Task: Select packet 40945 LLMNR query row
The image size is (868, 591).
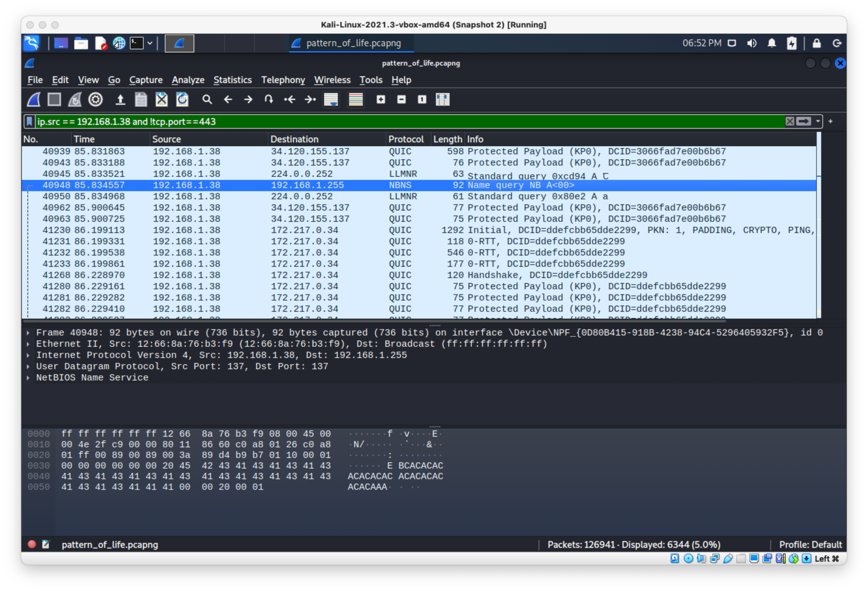Action: click(419, 174)
